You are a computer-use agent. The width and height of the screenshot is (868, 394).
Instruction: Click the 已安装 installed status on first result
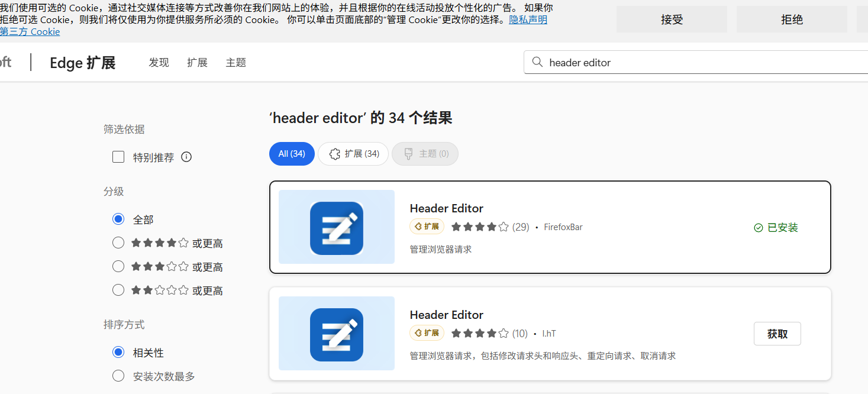coord(776,228)
